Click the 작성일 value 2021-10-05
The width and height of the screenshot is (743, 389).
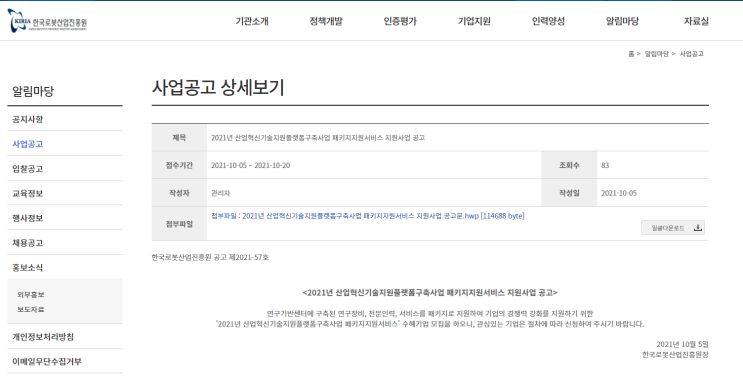(619, 193)
